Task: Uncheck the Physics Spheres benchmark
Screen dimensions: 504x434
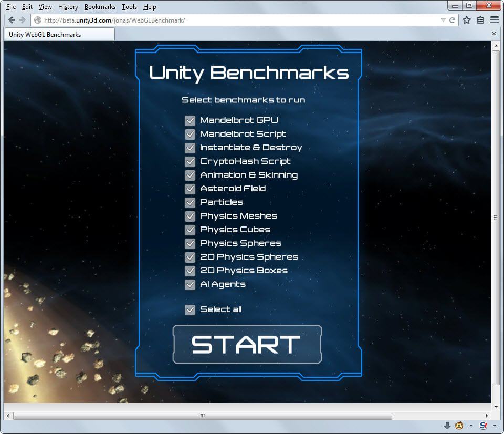Action: (190, 244)
